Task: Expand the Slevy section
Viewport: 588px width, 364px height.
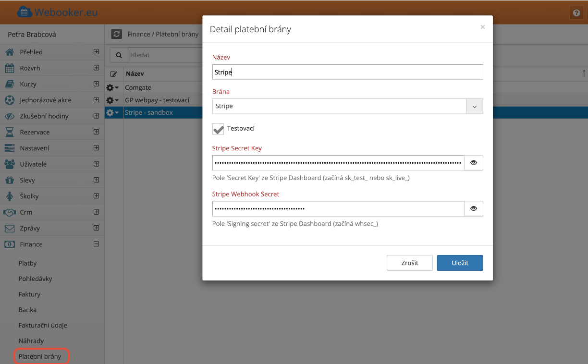Action: click(x=97, y=180)
